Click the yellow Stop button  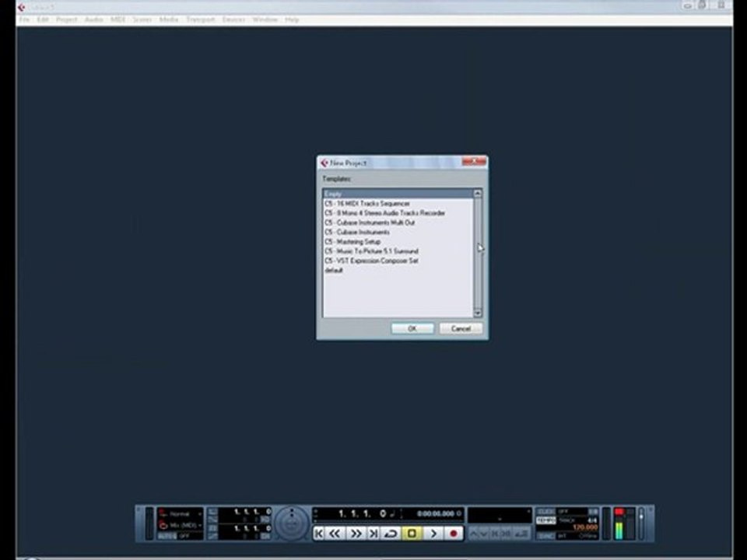pos(412,534)
